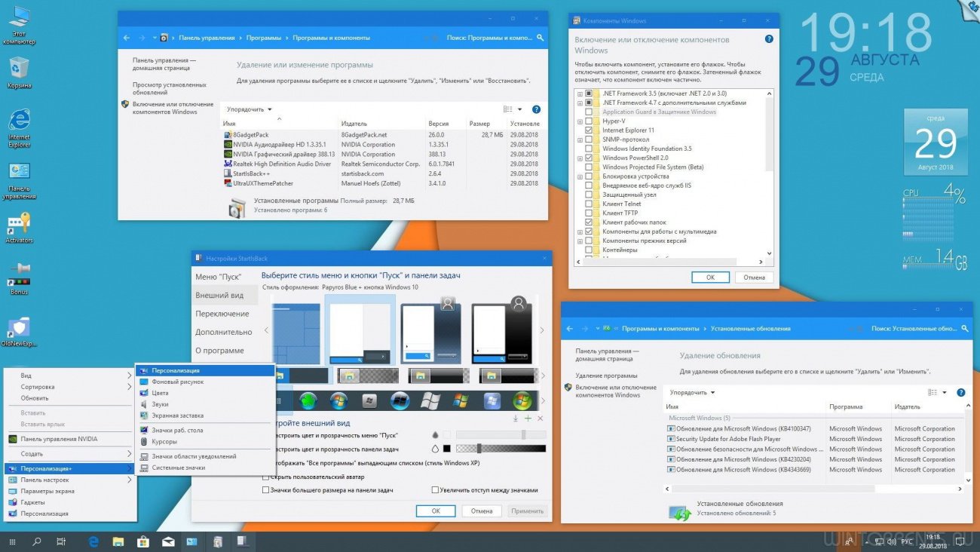The height and width of the screenshot is (552, 980).
Task: Open Упорядочить dropdown in Installed Updates window
Action: pyautogui.click(x=692, y=392)
